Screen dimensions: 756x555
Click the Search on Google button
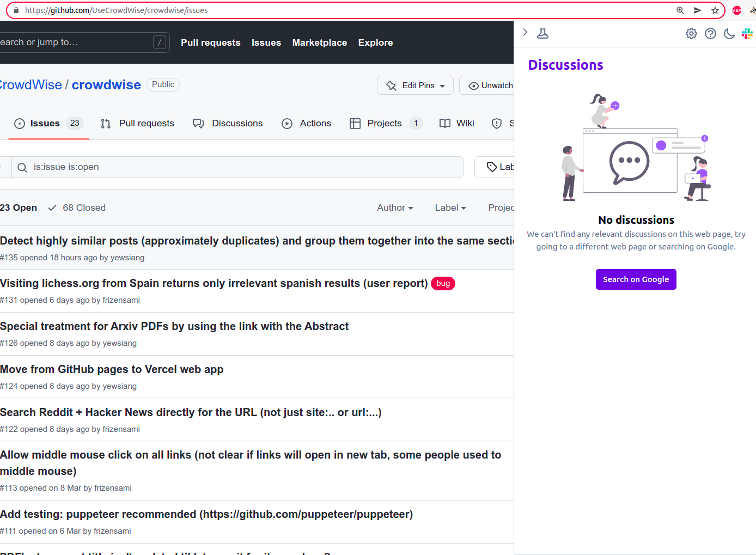coord(636,279)
